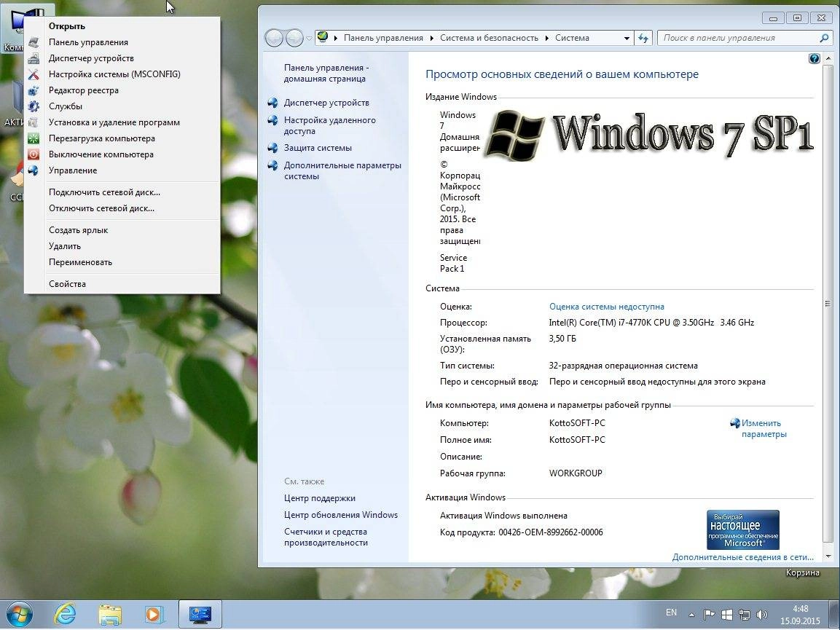Choose "Отключить сетевой диск..." entry
Screen dimensions: 840x630
point(122,208)
